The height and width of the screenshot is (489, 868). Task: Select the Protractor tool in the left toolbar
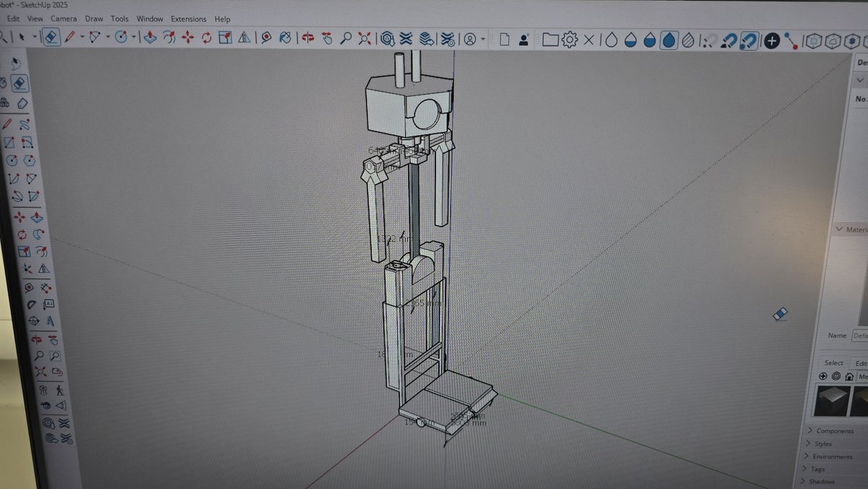tap(32, 305)
